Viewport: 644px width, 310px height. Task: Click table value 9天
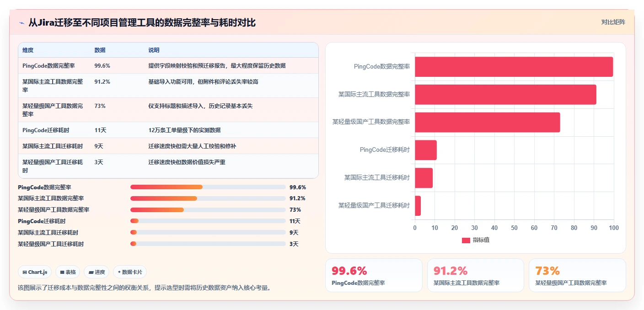coord(99,146)
